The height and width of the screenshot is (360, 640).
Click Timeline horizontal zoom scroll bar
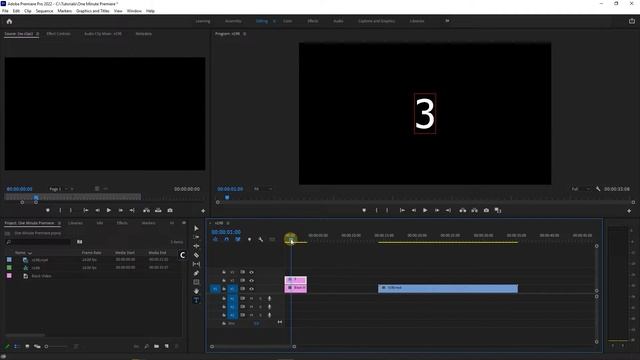pos(253,347)
